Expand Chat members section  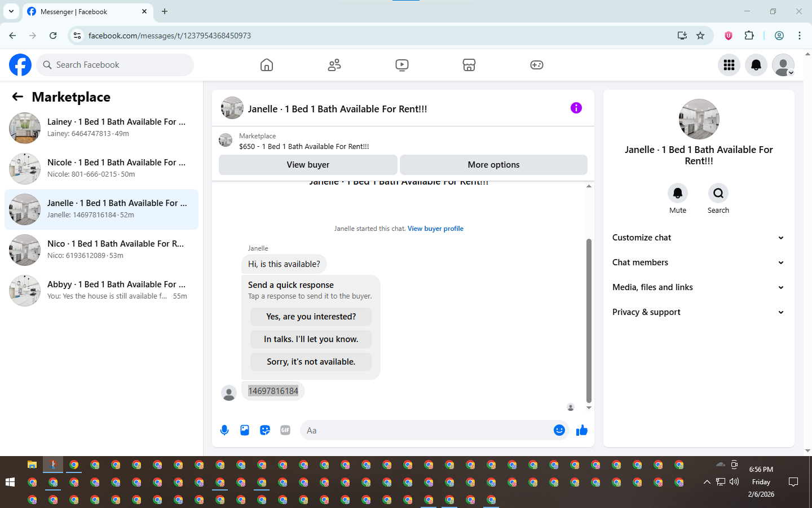pos(699,262)
